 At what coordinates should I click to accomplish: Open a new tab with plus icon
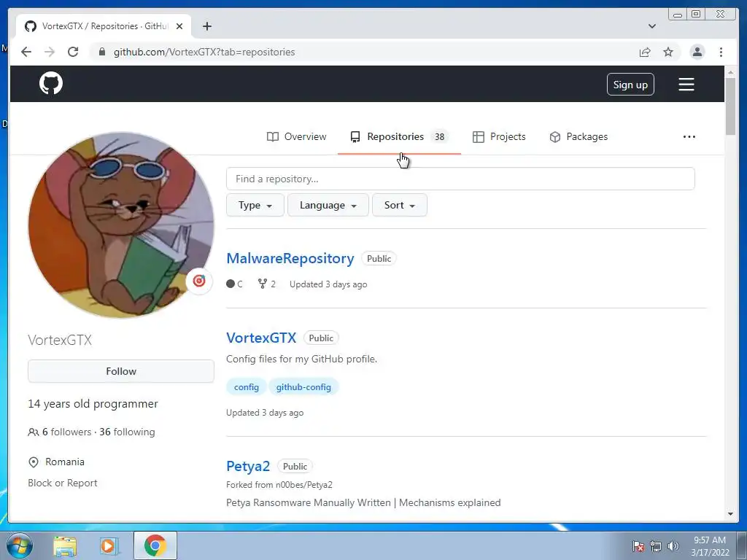(206, 26)
